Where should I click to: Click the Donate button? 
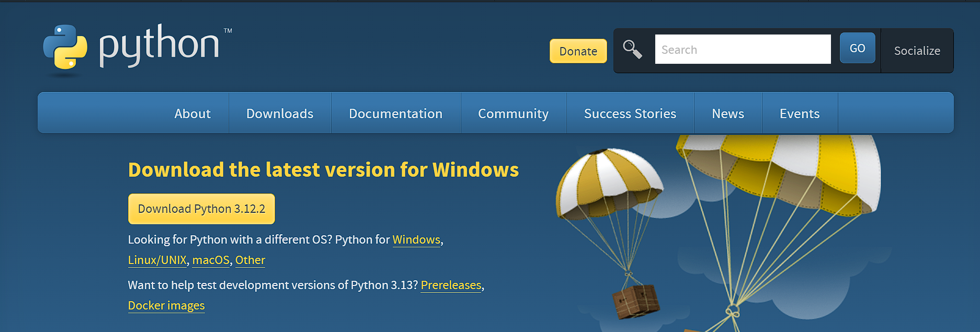(x=578, y=51)
